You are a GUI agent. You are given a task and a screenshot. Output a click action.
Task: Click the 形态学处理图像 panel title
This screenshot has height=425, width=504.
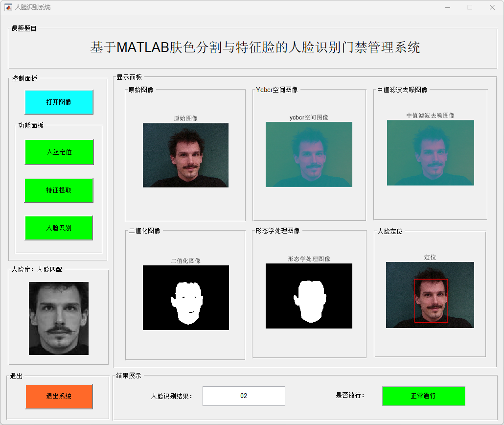(x=277, y=231)
